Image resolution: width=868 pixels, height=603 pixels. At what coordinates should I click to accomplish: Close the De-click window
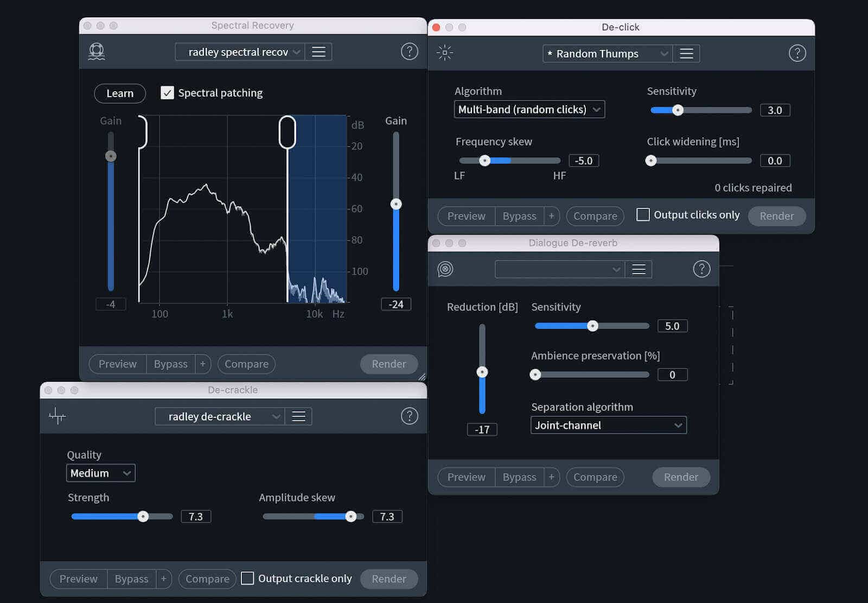[436, 27]
